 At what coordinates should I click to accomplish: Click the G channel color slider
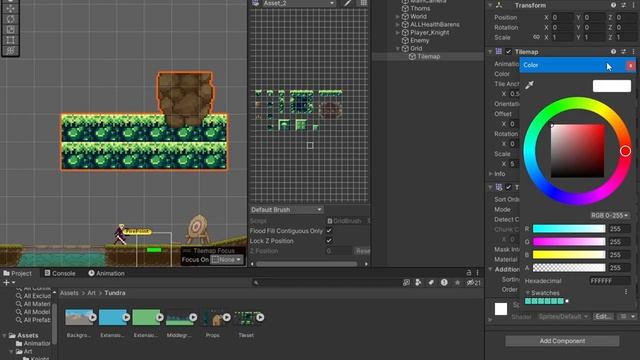coord(569,242)
